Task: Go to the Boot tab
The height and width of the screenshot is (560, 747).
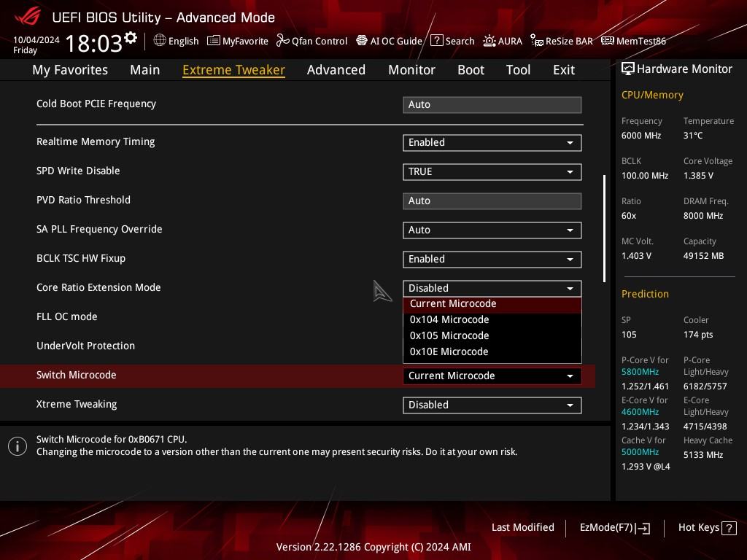Action: pos(471,70)
